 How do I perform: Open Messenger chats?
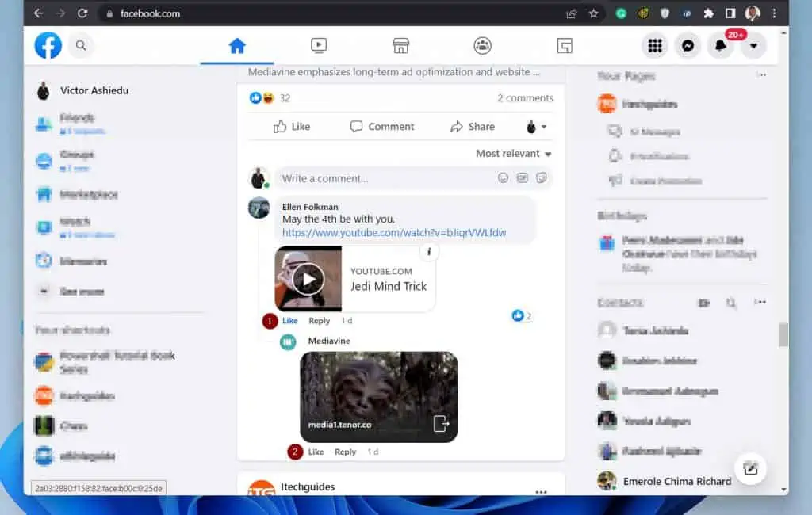point(688,45)
